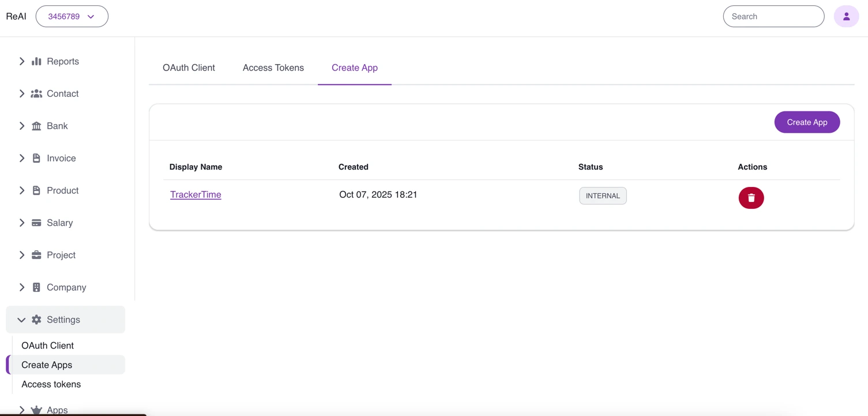Screen dimensions: 868x416
Task: Collapse the Settings section chevron
Action: tap(21, 320)
